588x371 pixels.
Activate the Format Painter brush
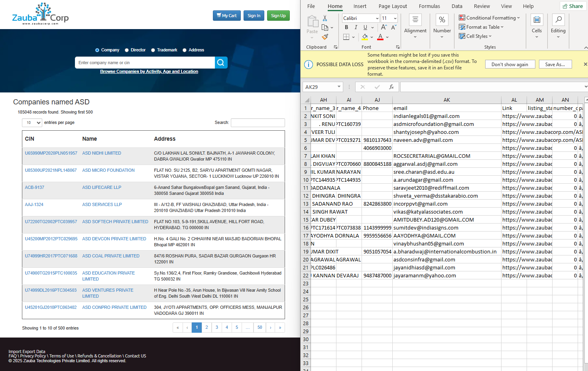pyautogui.click(x=325, y=37)
